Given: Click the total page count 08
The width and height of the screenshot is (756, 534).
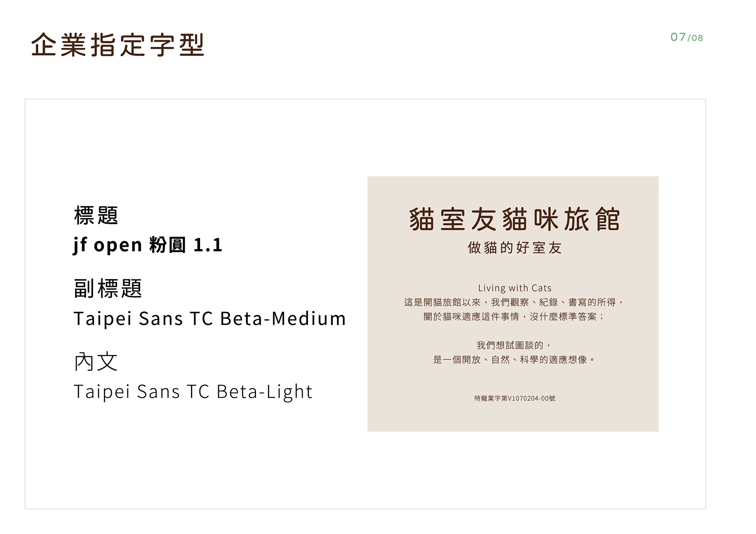Looking at the screenshot, I should pyautogui.click(x=697, y=38).
